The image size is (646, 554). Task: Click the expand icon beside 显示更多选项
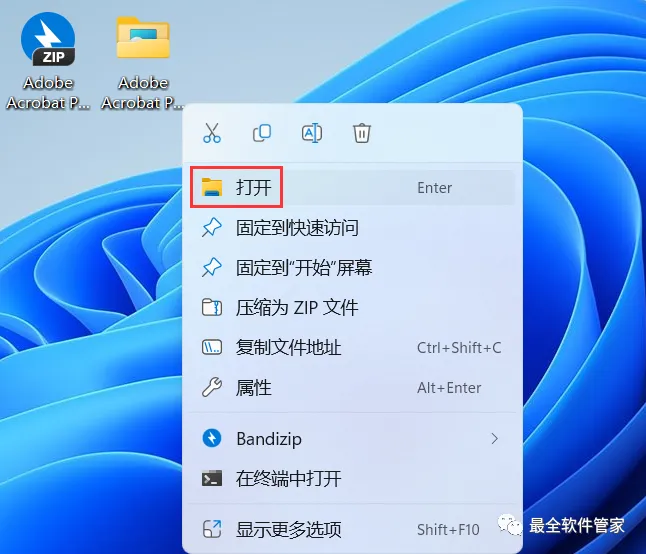coord(212,529)
